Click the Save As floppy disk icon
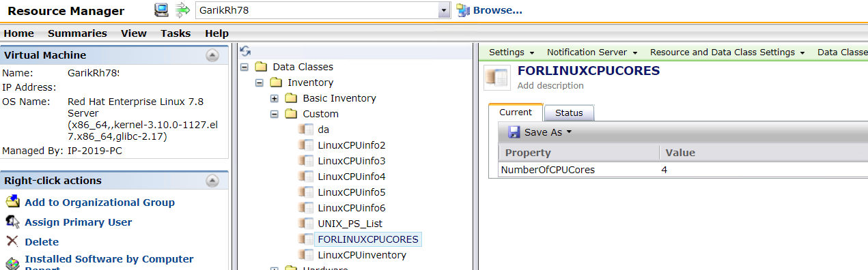The height and width of the screenshot is (270, 868). [514, 132]
